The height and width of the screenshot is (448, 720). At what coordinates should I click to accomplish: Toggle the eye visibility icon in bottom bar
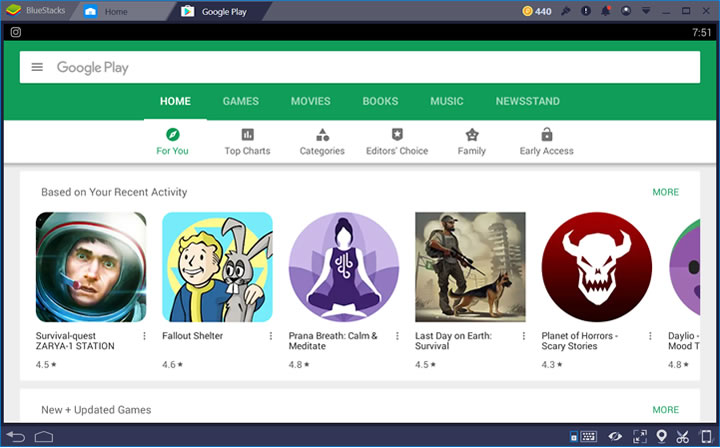(615, 436)
